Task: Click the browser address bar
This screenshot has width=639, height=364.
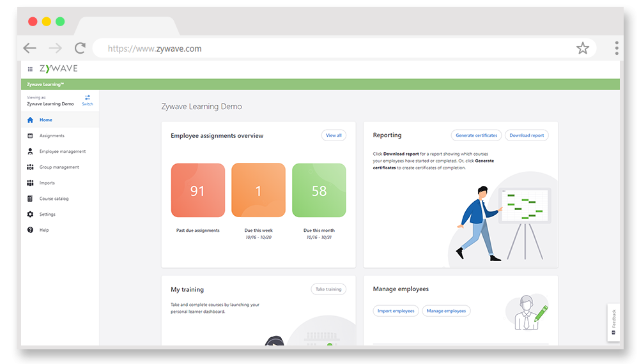Action: [344, 49]
